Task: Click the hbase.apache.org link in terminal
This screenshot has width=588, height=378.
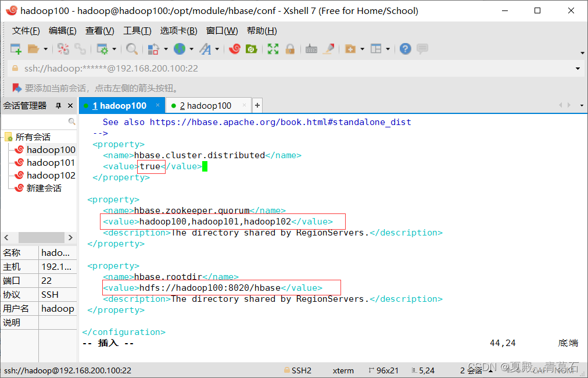Action: 280,122
